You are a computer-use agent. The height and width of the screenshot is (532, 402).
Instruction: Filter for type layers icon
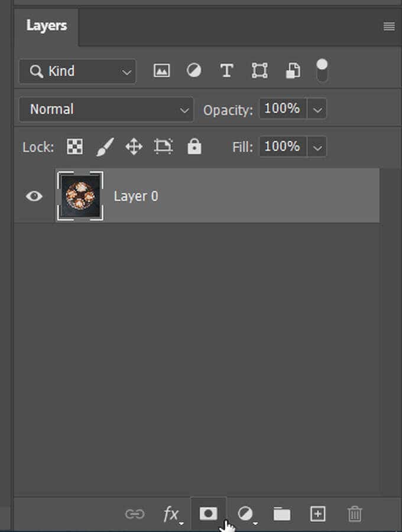click(226, 71)
